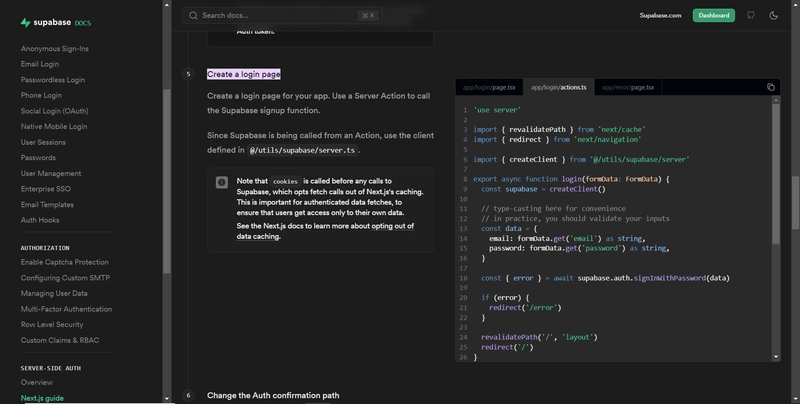The height and width of the screenshot is (404, 800).
Task: Click code block scrollbar down arrow
Action: 776,357
